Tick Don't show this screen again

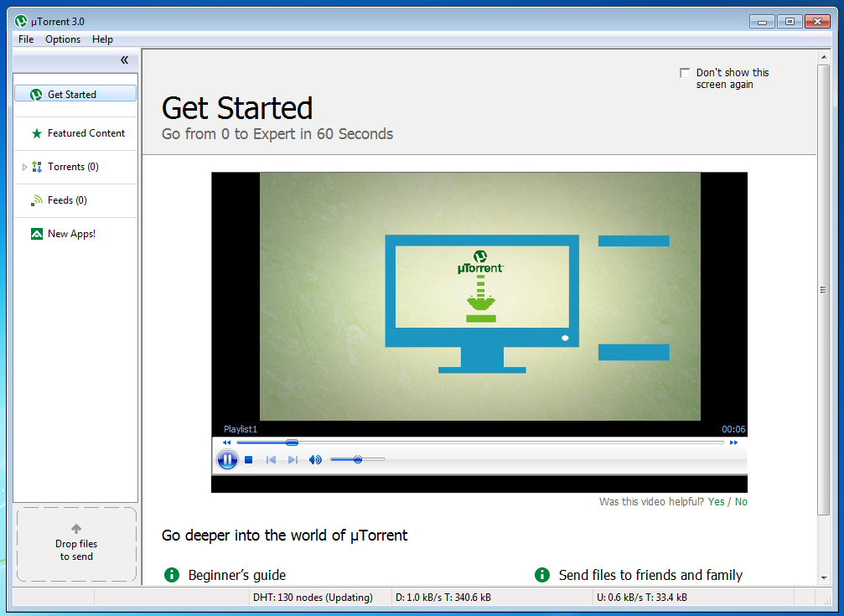(x=685, y=73)
